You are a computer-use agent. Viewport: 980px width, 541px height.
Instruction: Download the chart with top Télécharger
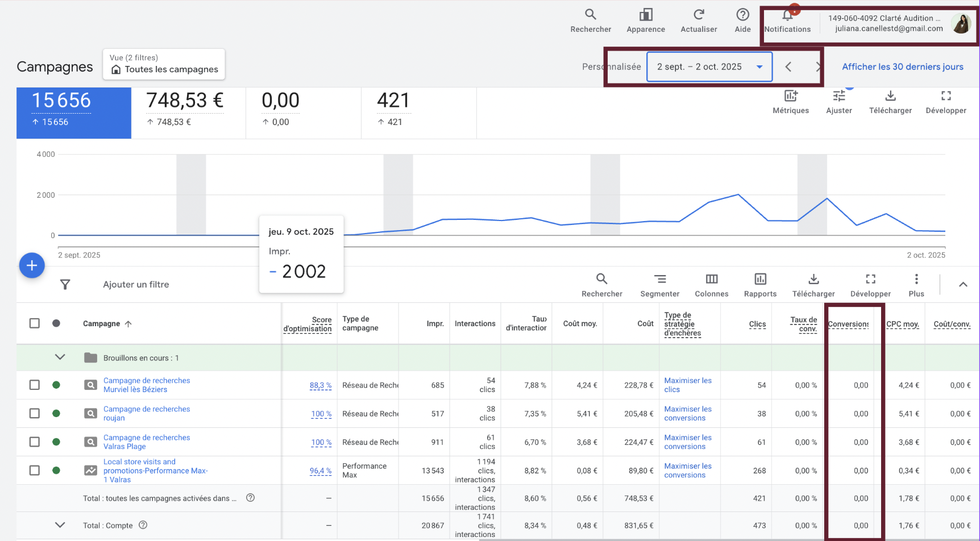point(890,95)
